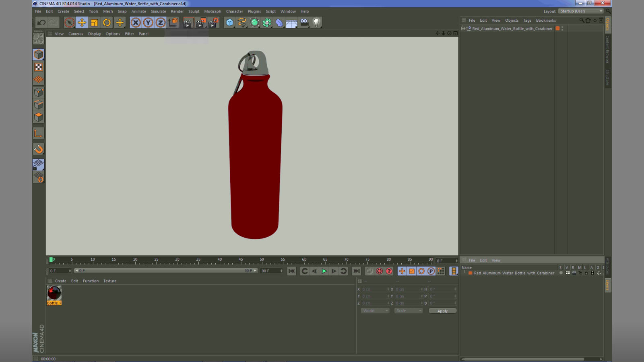Switch to Texture mode checker icon
The width and height of the screenshot is (644, 362).
pos(38,67)
